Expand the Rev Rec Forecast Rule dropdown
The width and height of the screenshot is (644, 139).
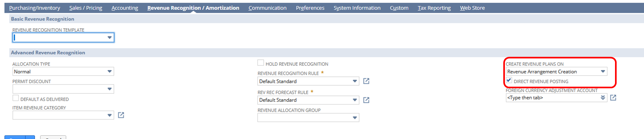tap(355, 100)
